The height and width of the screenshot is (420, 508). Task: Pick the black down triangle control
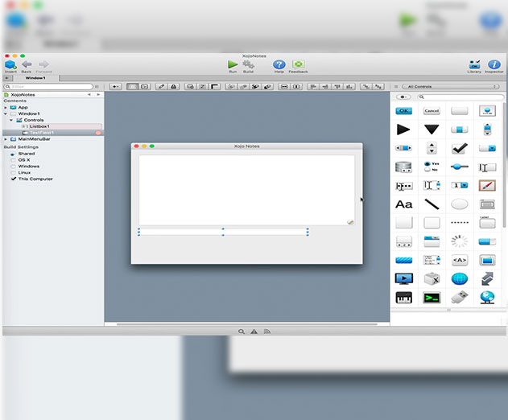[432, 130]
